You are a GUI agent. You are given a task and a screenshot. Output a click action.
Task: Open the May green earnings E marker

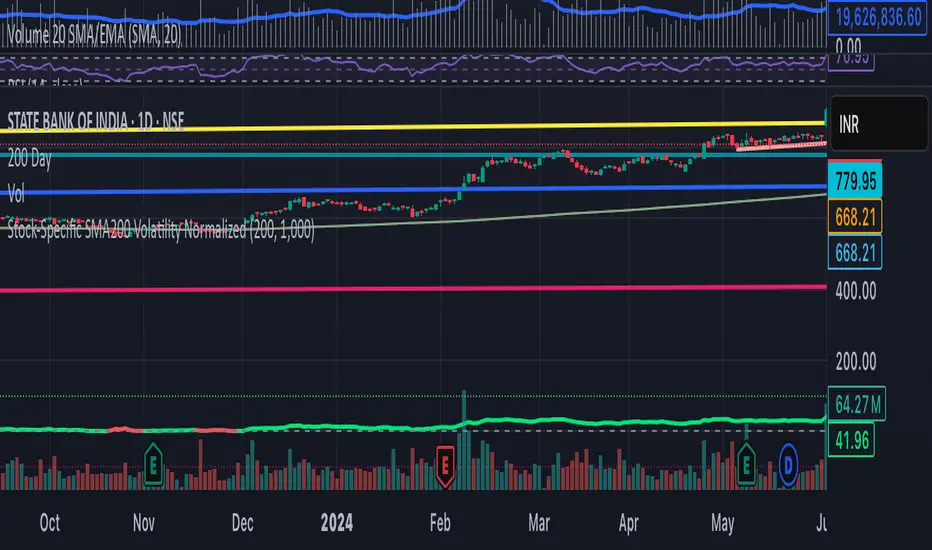pos(747,464)
